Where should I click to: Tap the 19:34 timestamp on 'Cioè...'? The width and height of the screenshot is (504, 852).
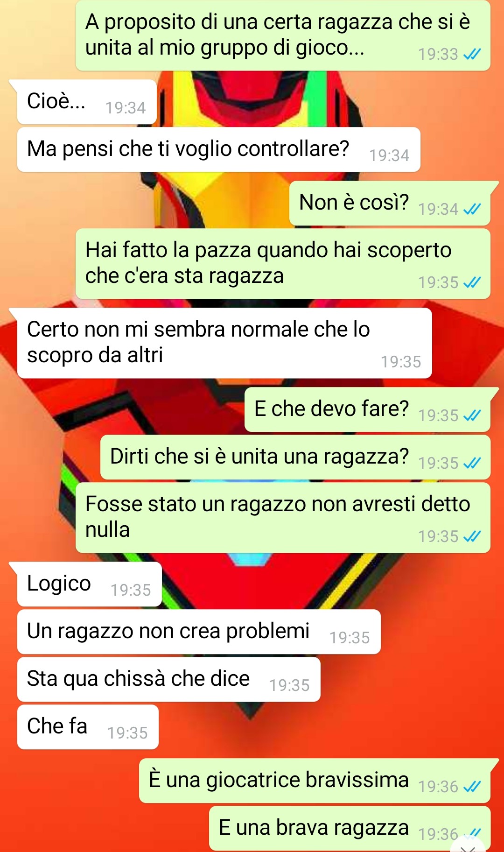click(x=126, y=108)
